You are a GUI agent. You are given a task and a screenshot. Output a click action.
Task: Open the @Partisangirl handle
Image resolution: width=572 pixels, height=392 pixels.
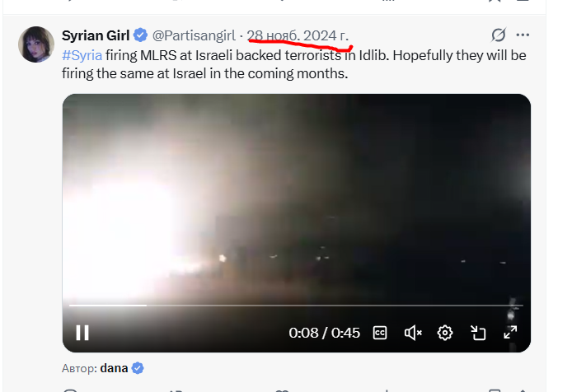click(194, 35)
